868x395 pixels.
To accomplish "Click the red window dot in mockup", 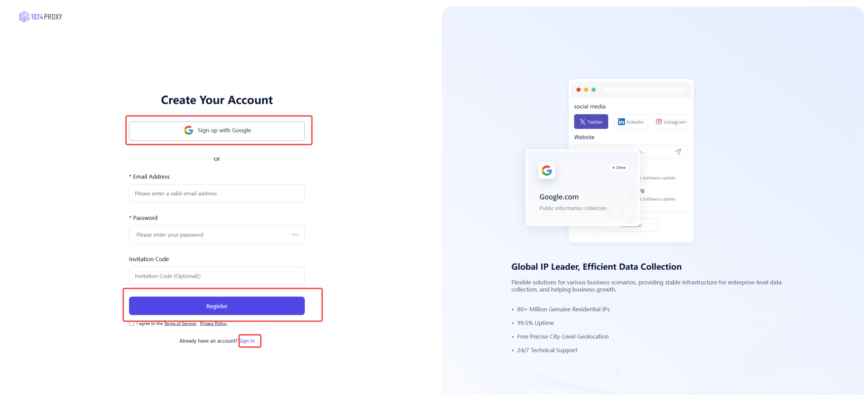I will tap(579, 90).
